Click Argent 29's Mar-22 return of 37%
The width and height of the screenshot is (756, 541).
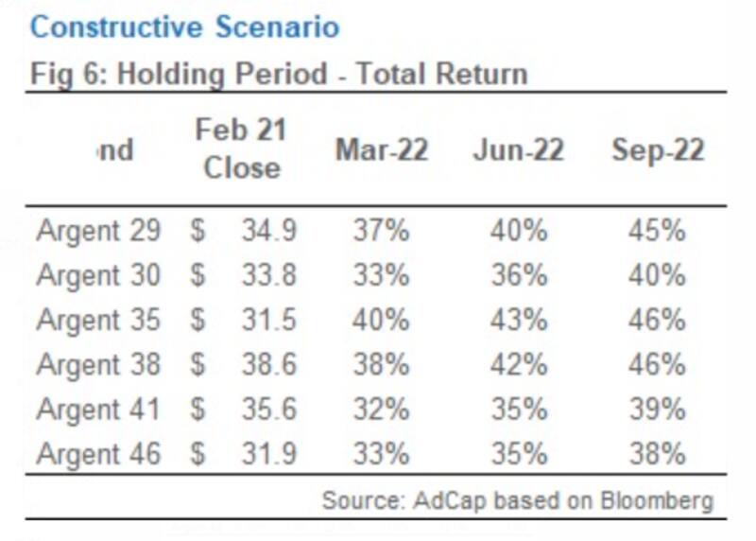381,231
